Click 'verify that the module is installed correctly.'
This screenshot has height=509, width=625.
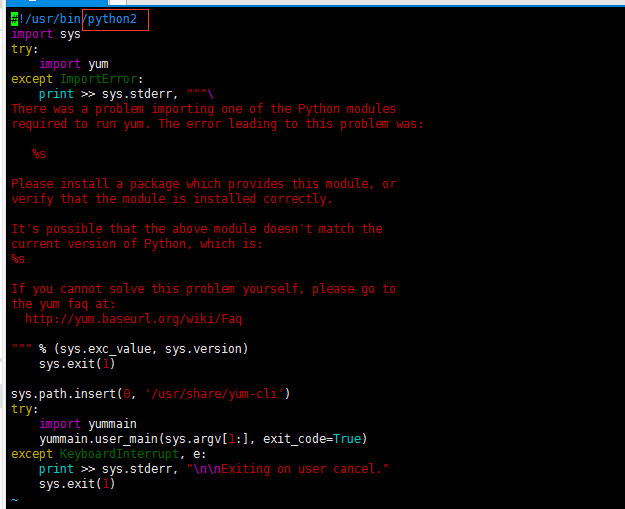(x=172, y=199)
